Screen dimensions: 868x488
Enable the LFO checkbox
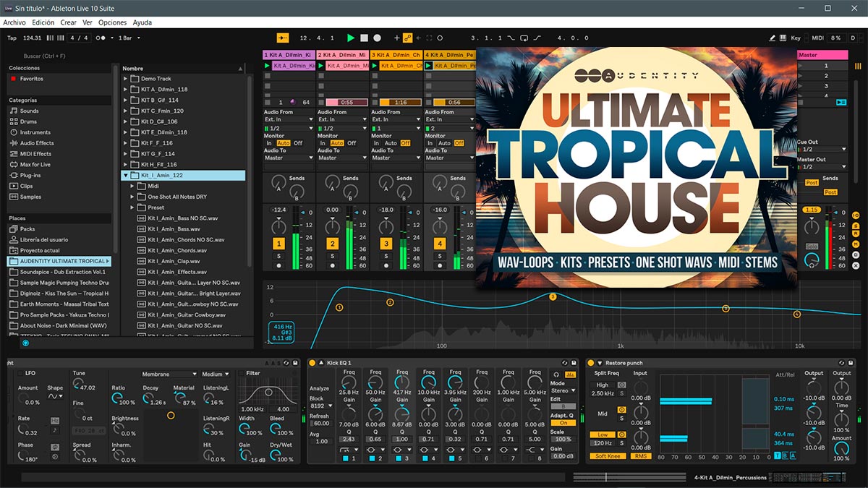click(20, 373)
